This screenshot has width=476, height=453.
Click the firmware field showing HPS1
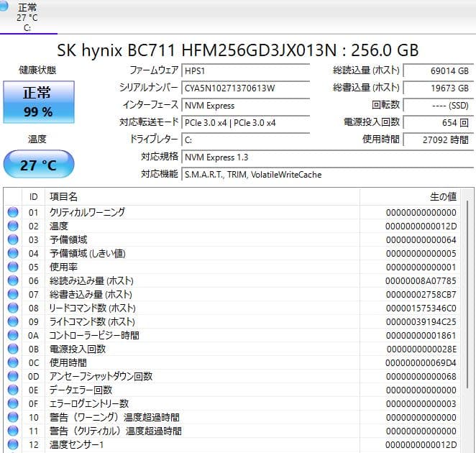[245, 70]
